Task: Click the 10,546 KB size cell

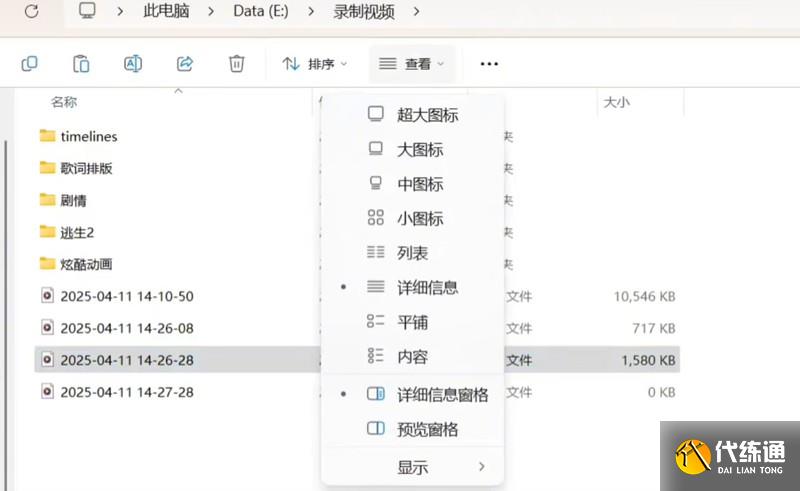Action: click(x=644, y=297)
